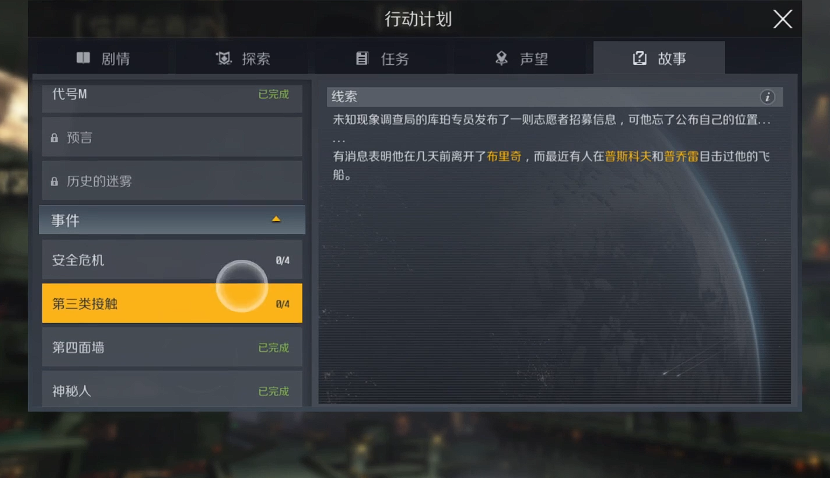This screenshot has height=478, width=830.
Task: Open the 神秘人 story entry
Action: click(x=172, y=390)
